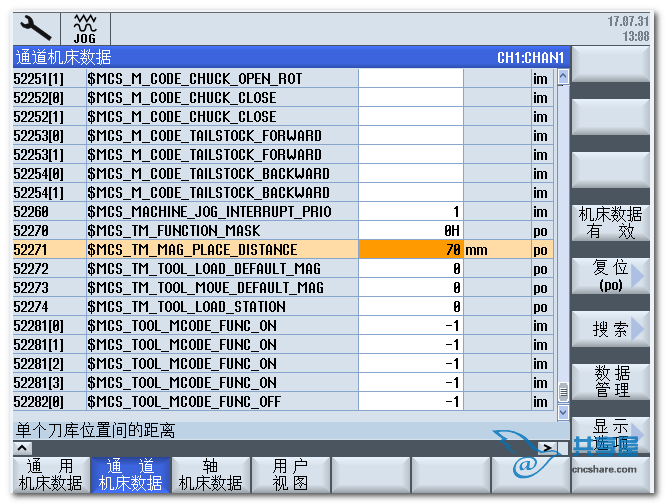Open the 复位 (po) softkey submenu
This screenshot has height=504, width=665.
611,276
